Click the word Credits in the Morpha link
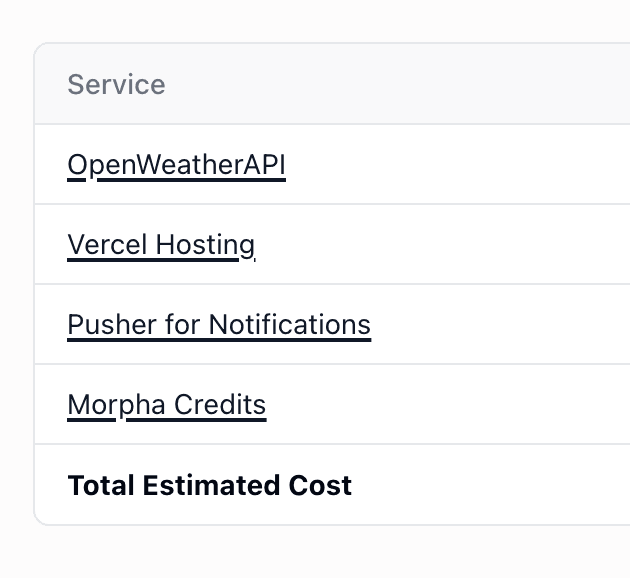 coord(220,405)
